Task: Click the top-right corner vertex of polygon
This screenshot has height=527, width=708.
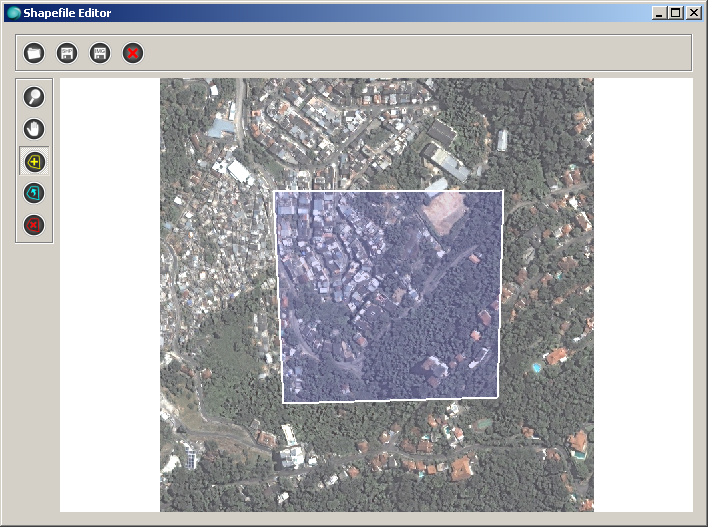Action: [x=501, y=191]
